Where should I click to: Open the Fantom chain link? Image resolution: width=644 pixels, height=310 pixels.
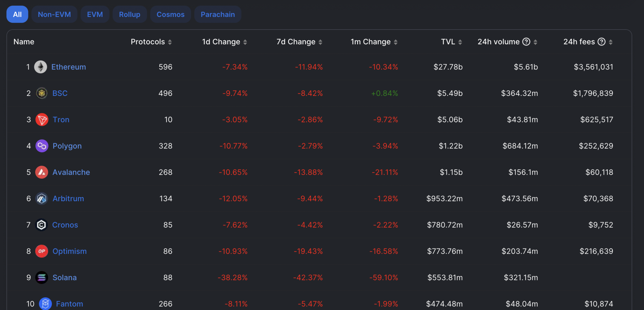tap(69, 304)
